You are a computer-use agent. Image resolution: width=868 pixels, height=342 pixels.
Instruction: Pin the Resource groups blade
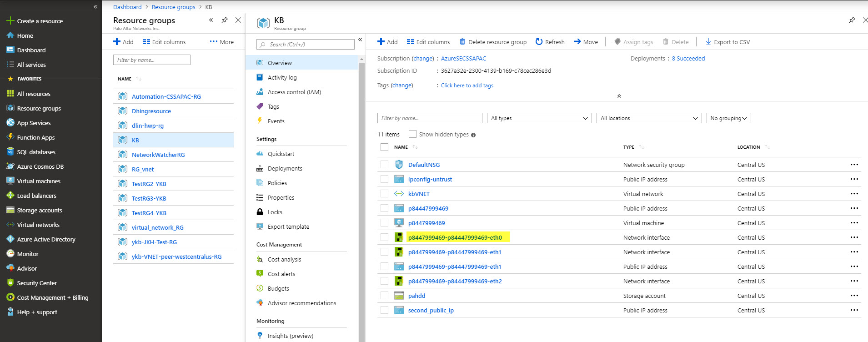[x=225, y=20]
